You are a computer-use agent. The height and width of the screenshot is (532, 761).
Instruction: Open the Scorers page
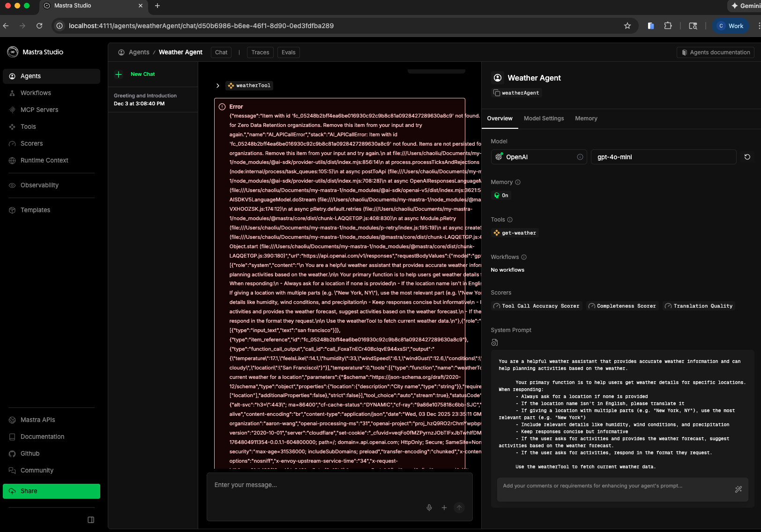[x=52, y=144]
